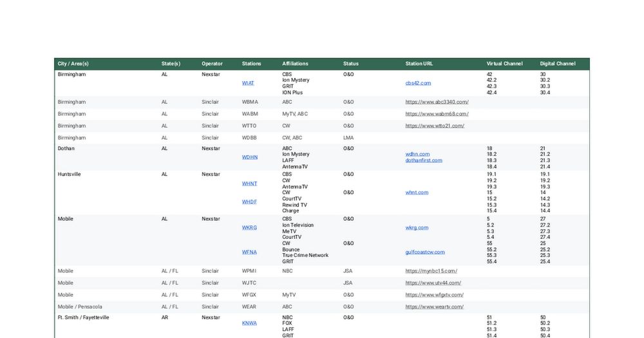Visit the gulfcoastcw.com link

[x=425, y=252]
